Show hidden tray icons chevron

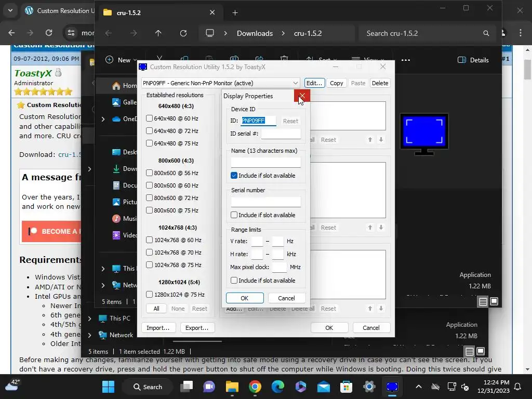point(419,387)
